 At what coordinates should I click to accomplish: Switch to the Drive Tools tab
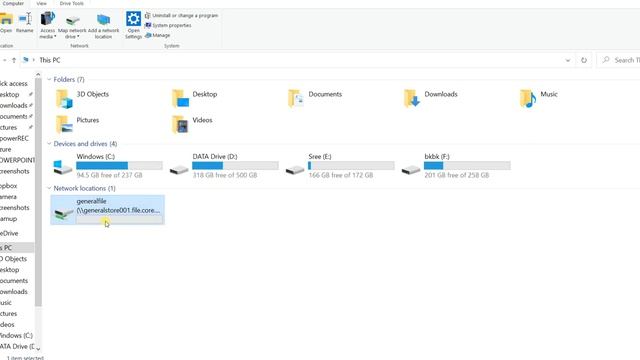click(71, 3)
